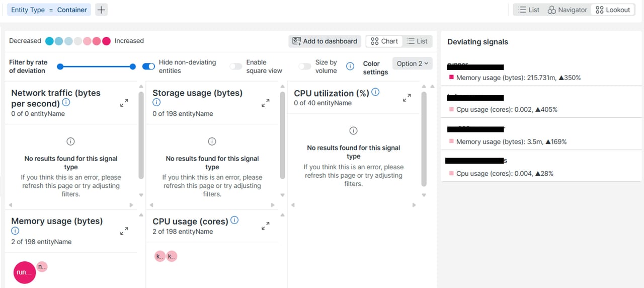This screenshot has width=644, height=288.
Task: Open the Option 2 color settings dropdown
Action: (412, 63)
